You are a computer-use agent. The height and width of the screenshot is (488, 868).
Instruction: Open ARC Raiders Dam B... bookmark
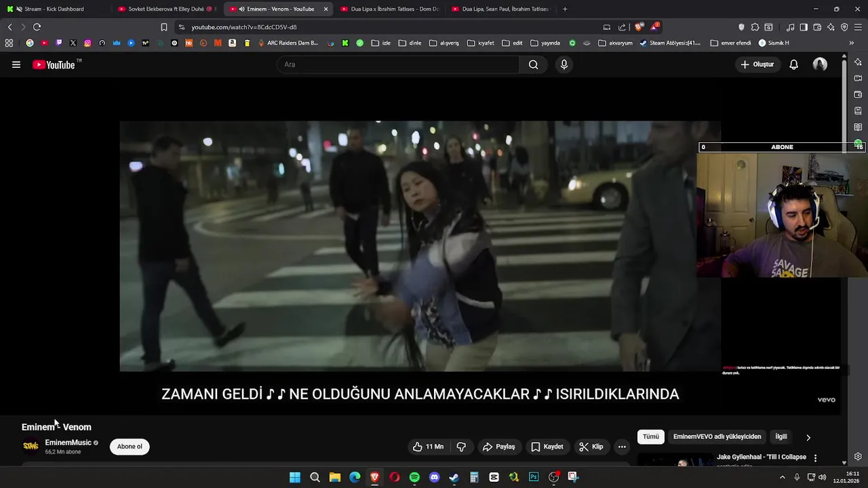tap(288, 43)
